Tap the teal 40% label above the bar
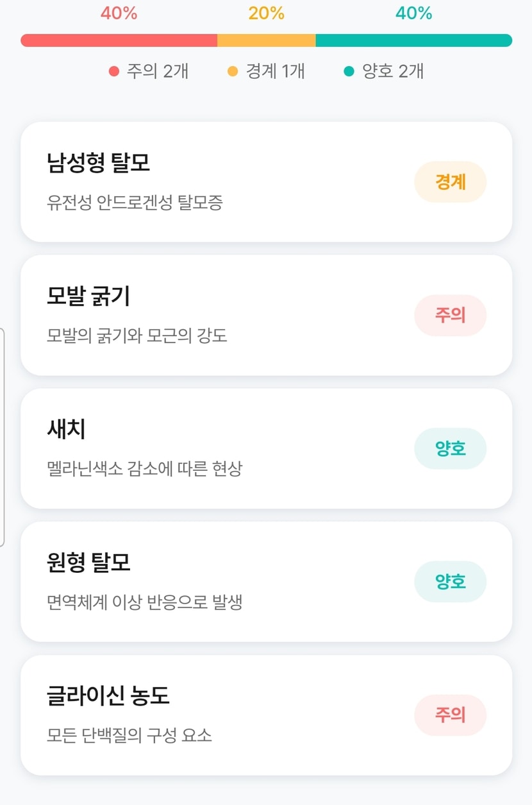 413,13
